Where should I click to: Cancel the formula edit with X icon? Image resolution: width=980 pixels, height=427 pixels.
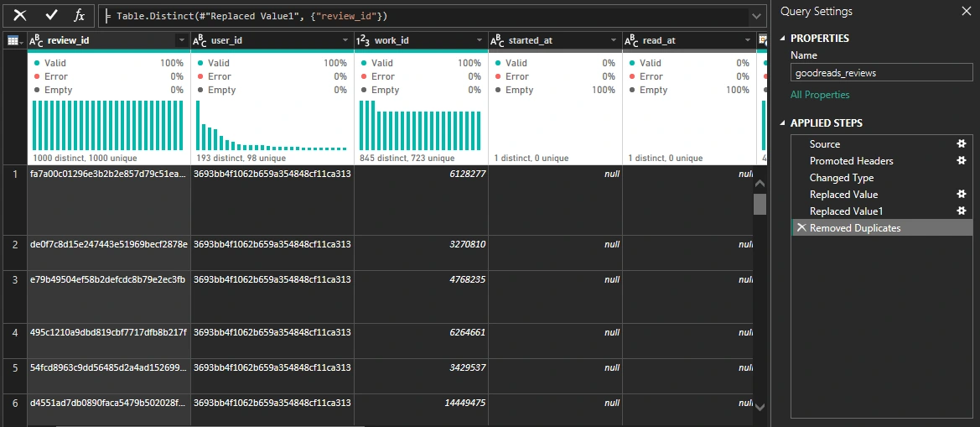(20, 16)
